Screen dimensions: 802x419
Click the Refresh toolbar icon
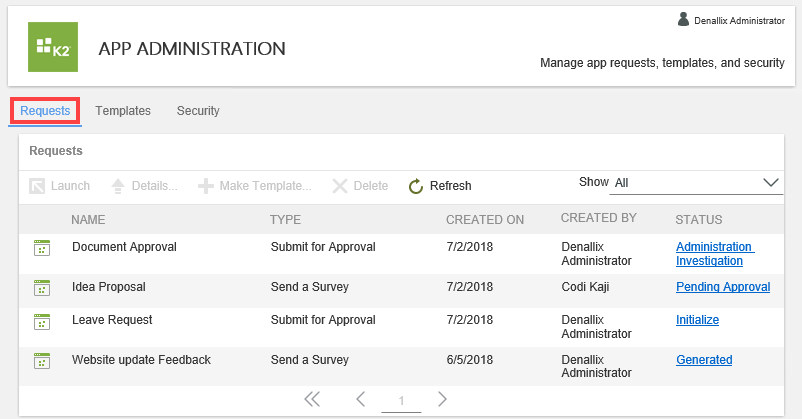click(417, 186)
